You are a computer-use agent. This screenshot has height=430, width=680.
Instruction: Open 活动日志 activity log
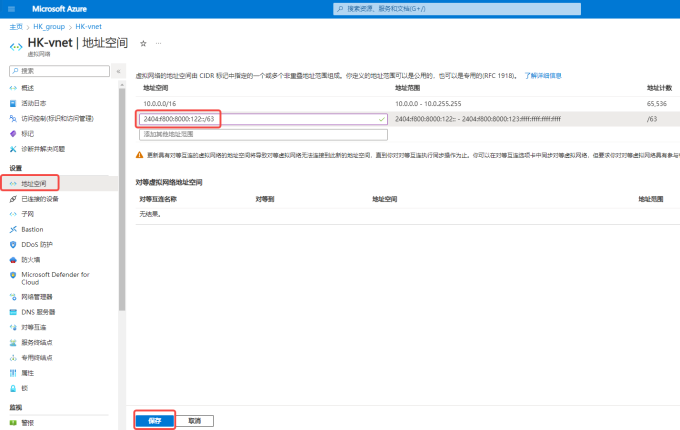click(x=33, y=103)
